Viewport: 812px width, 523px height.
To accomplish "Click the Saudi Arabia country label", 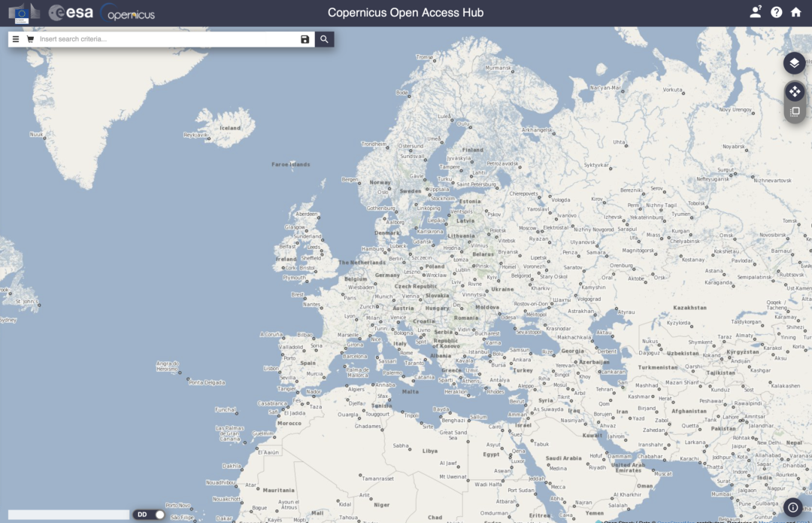I will [563, 458].
